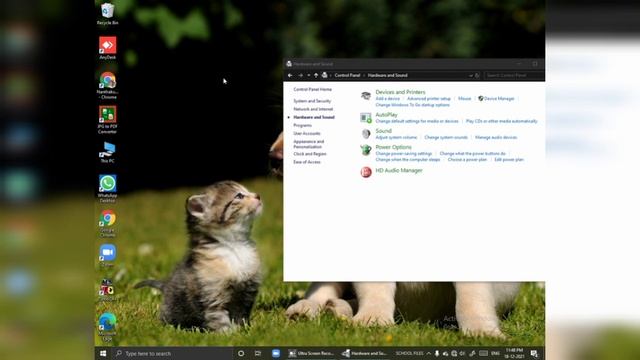Click Change power-saving settings link
The height and width of the screenshot is (360, 640).
pos(403,154)
